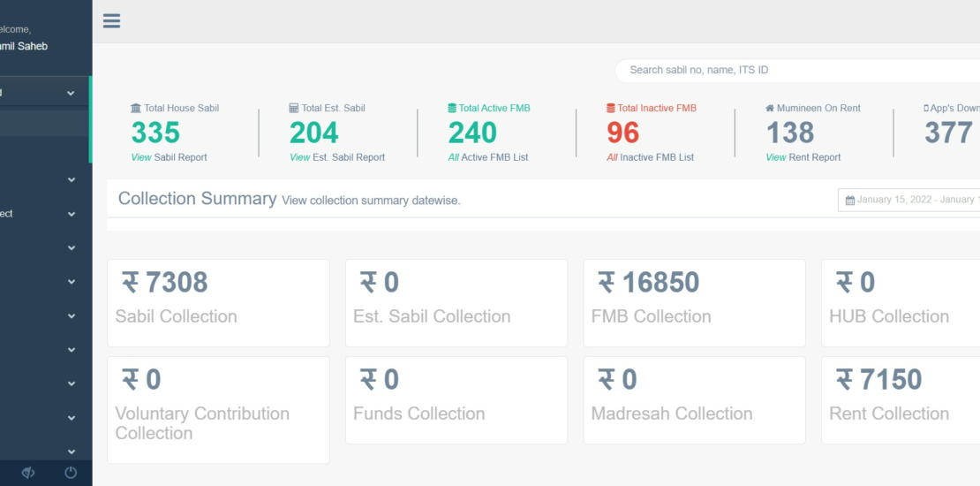Viewport: 980px width, 486px height.
Task: Open View Rent Report link
Action: [x=803, y=157]
